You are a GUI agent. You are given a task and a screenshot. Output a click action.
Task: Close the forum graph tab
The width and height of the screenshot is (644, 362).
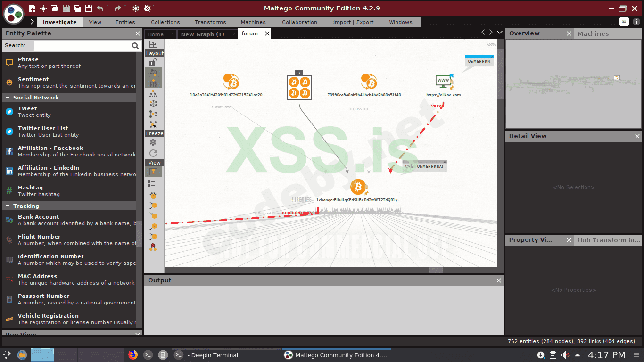tap(267, 33)
